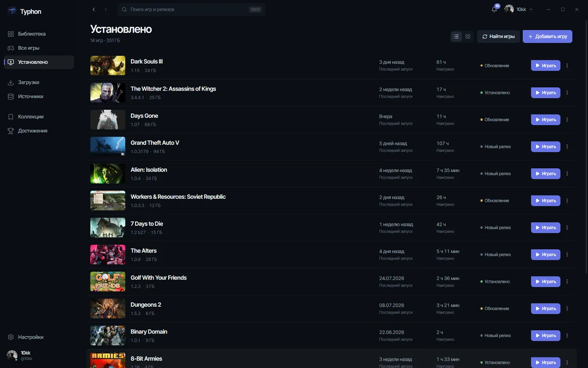
Task: Click the Найти игры button
Action: coord(498,36)
